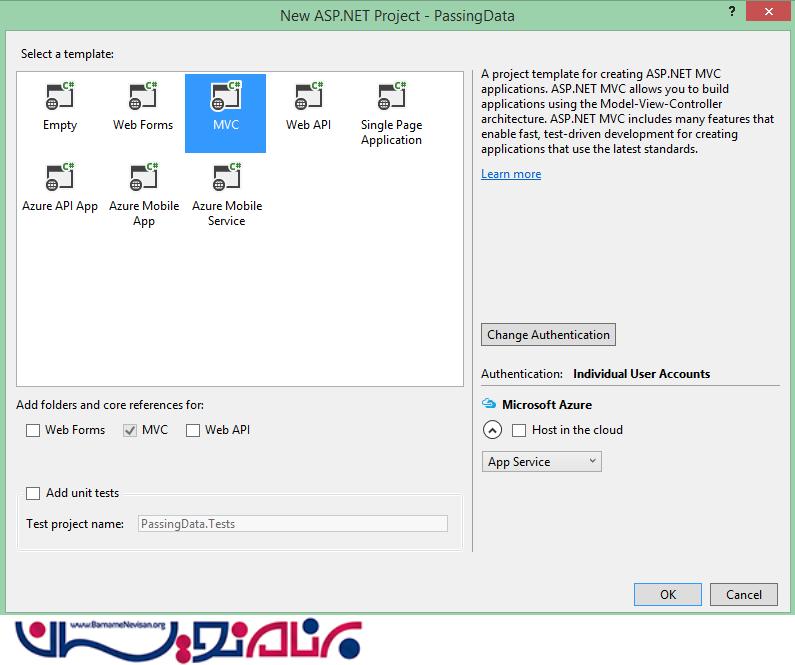Click the Change Authentication button

548,335
